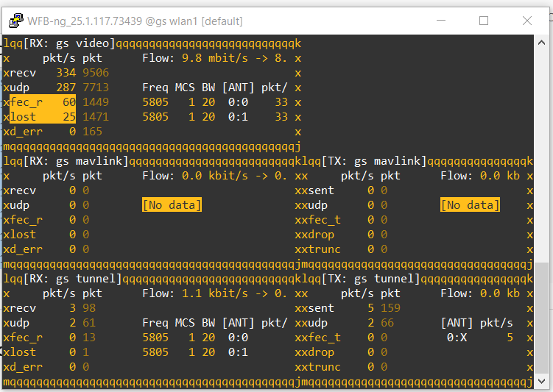Click the recv total 9506 in video panel
Viewport: 553px width, 392px height.
pos(96,73)
